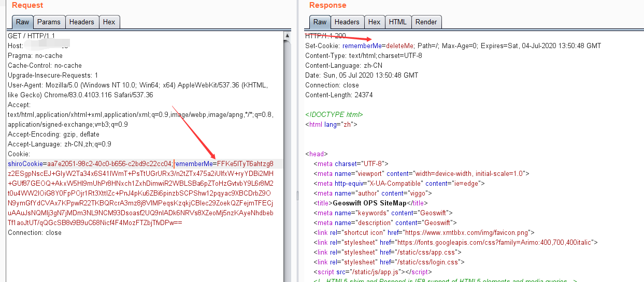The width and height of the screenshot is (644, 282).
Task: Click the 'GET / HTTP/1.1' request line
Action: tap(31, 36)
